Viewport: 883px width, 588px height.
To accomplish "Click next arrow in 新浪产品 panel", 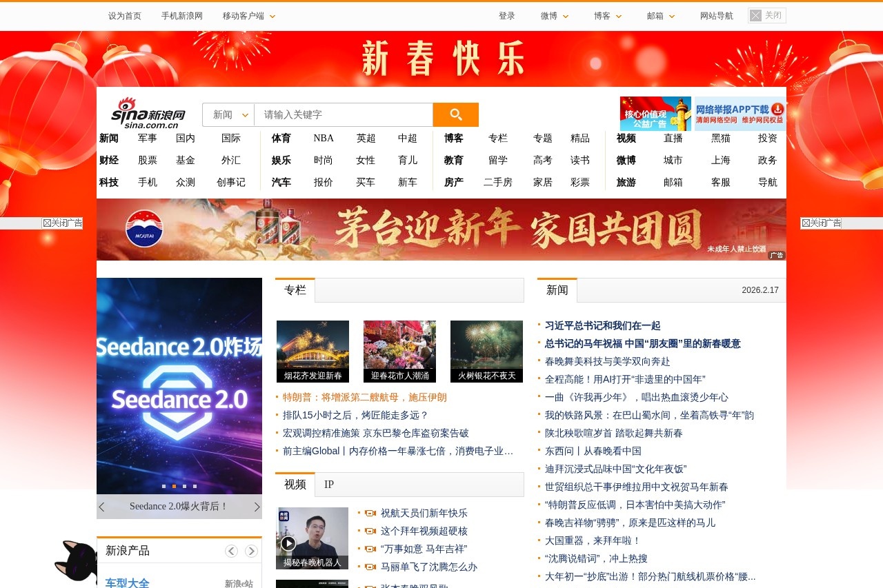I will coord(251,551).
